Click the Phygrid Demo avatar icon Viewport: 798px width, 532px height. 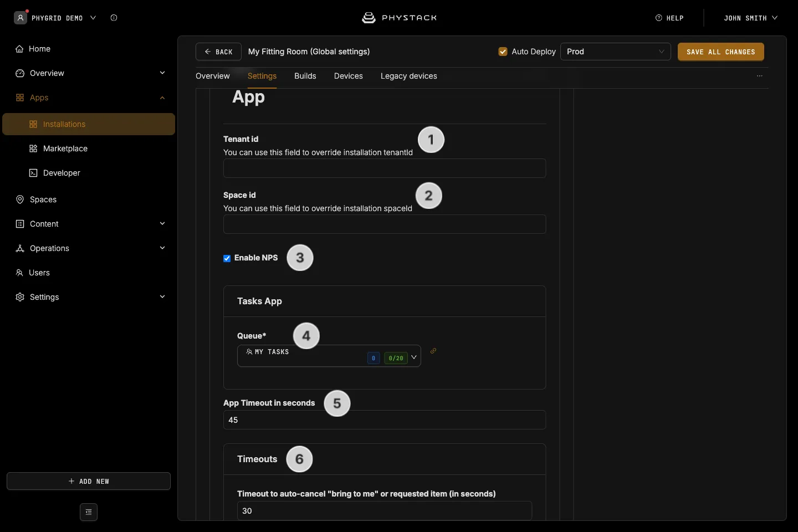21,18
